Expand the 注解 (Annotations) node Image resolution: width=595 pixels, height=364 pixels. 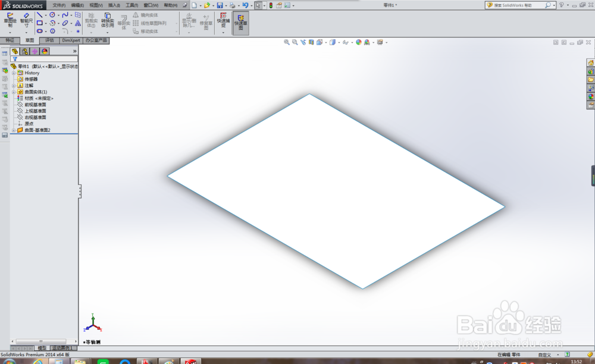(14, 86)
